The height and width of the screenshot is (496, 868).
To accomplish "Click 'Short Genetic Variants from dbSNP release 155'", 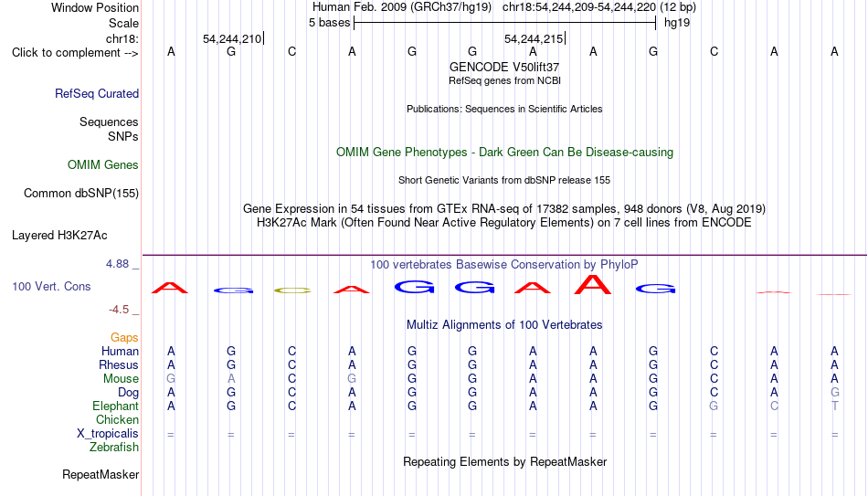I will (x=504, y=181).
